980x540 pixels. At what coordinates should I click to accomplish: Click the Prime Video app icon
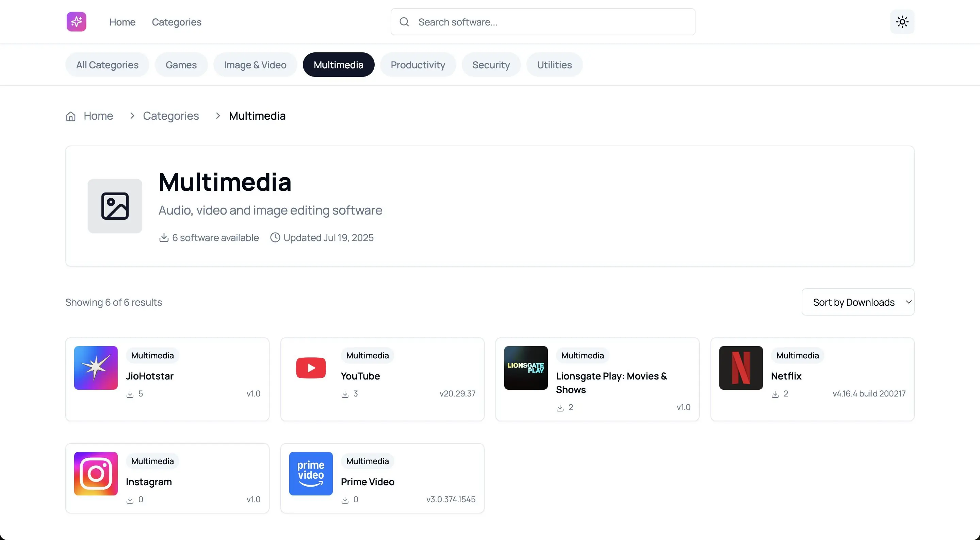point(311,473)
